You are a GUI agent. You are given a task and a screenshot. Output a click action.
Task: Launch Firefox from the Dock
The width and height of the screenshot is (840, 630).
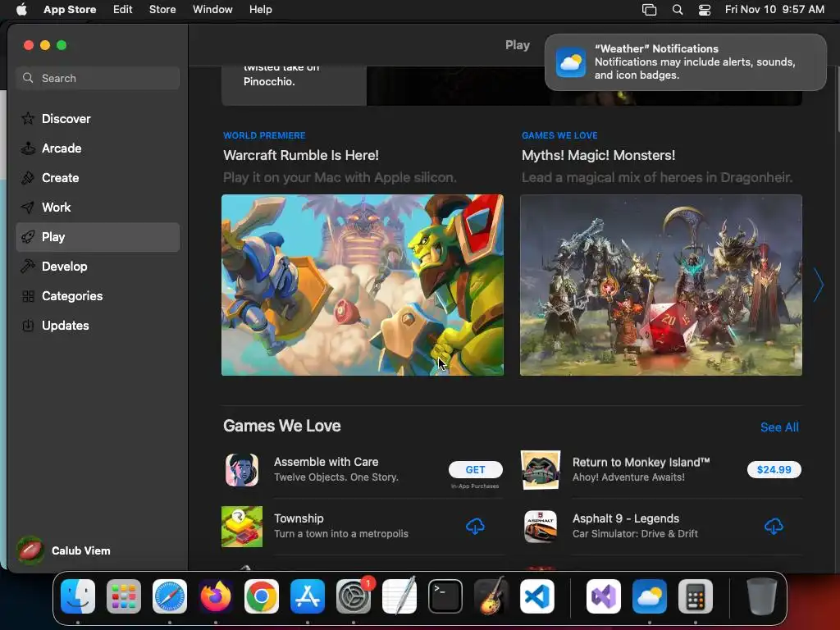coord(216,596)
